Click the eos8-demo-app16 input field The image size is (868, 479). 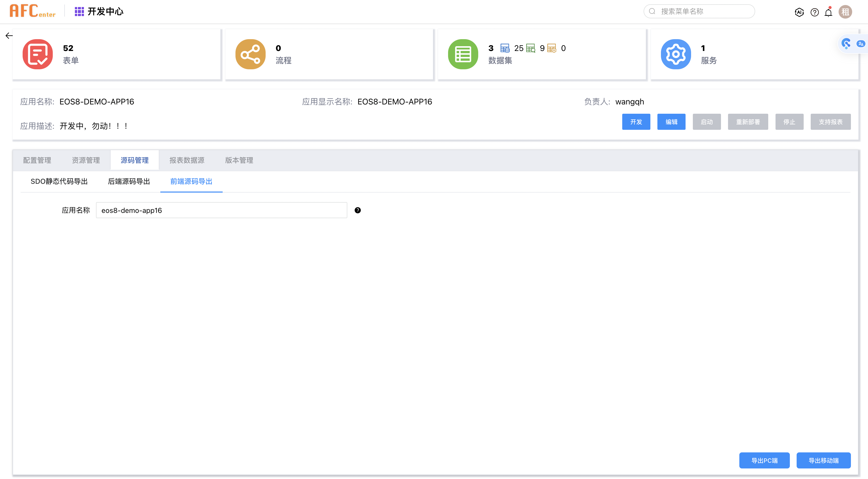(221, 210)
